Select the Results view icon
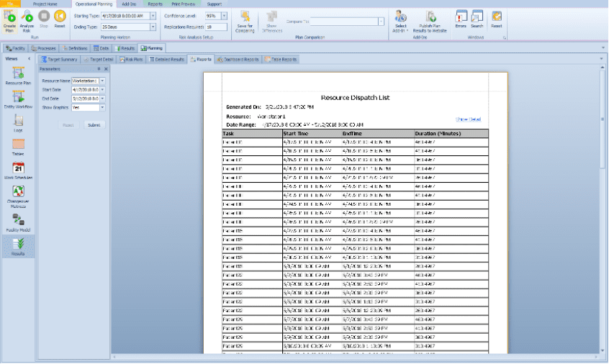The width and height of the screenshot is (609, 364). pyautogui.click(x=18, y=247)
